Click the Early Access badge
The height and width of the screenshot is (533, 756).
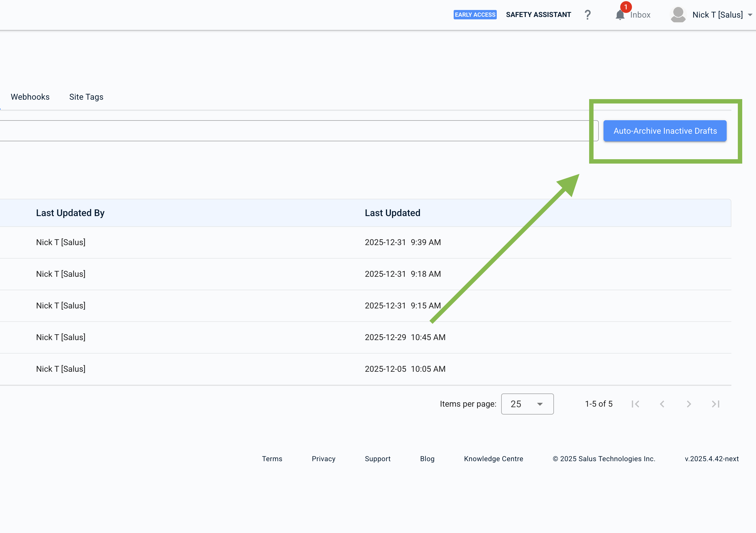coord(474,15)
